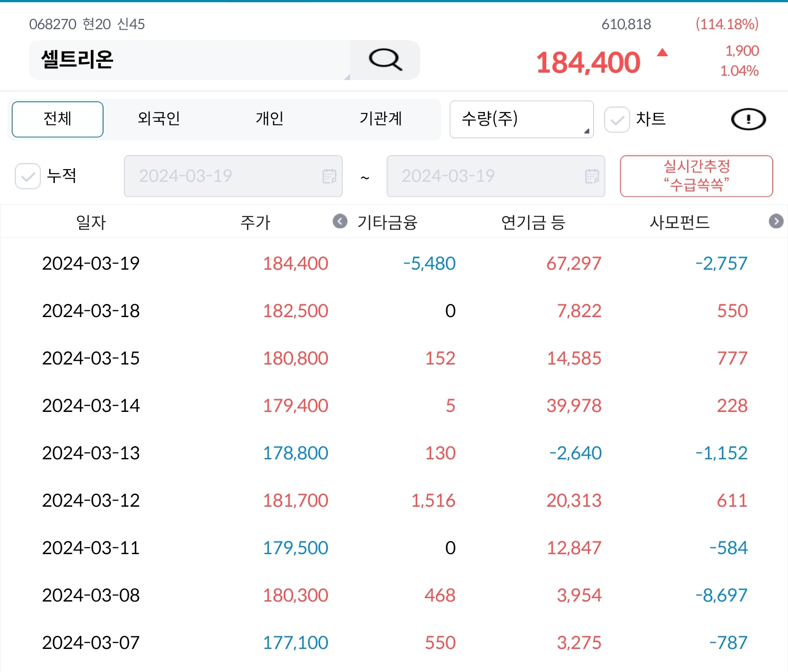Open the end date calendar icon
The height and width of the screenshot is (672, 788).
tap(592, 176)
